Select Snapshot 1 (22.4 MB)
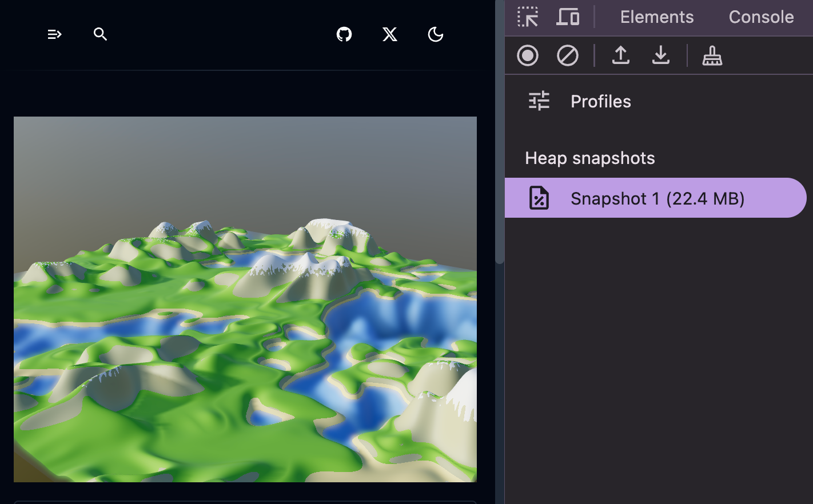 pyautogui.click(x=656, y=198)
